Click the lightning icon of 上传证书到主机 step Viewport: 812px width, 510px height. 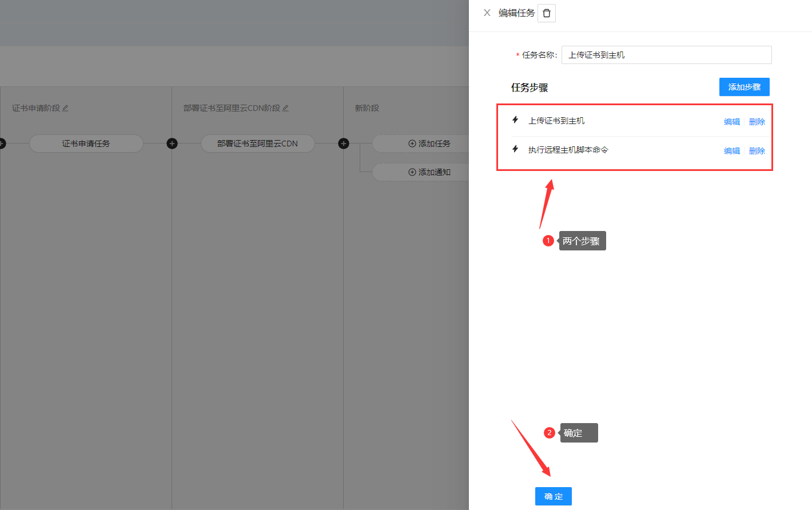point(515,120)
